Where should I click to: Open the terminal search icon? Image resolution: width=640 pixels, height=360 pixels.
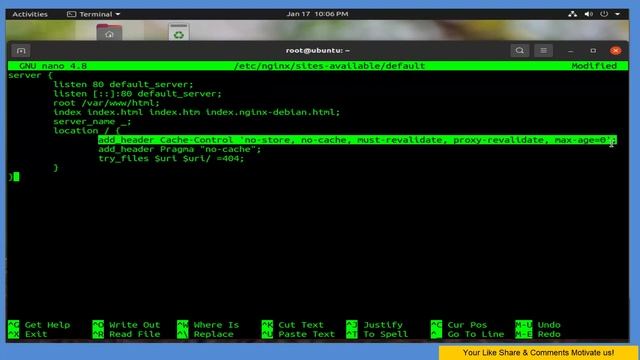519,51
